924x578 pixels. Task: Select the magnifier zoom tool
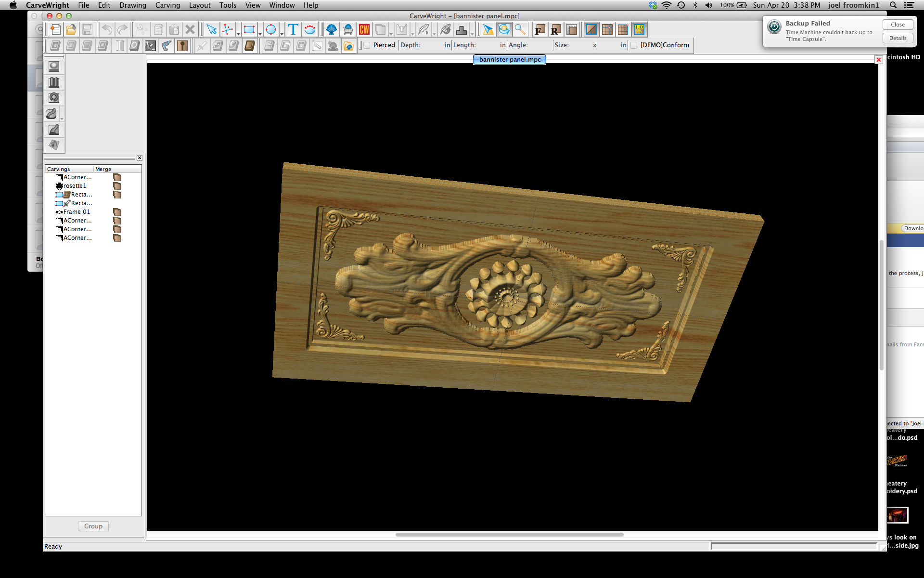point(520,29)
